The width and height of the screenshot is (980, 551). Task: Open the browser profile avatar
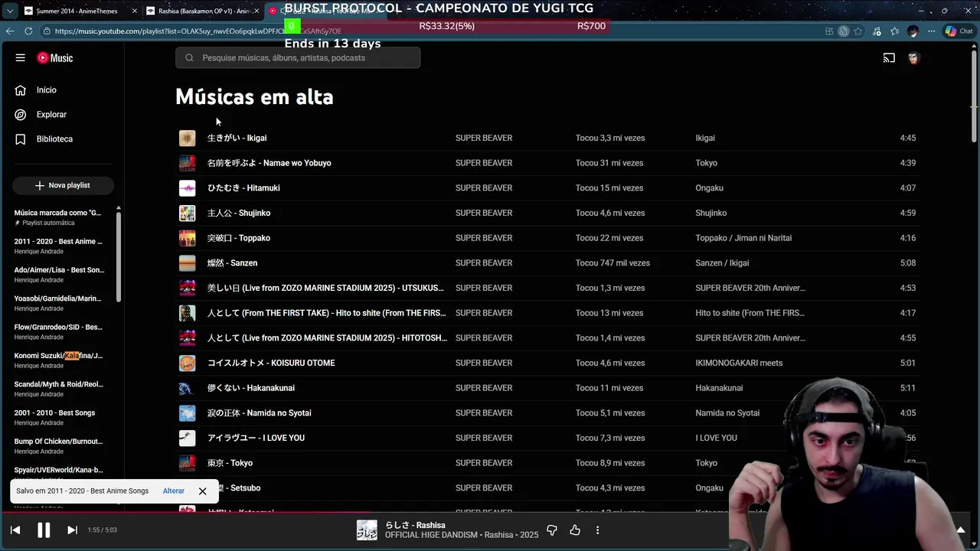913,31
